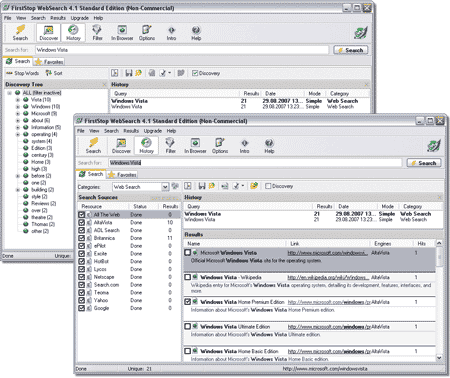Expand Information (5) tree node
Screen dimensions: 450x378
click(x=18, y=127)
